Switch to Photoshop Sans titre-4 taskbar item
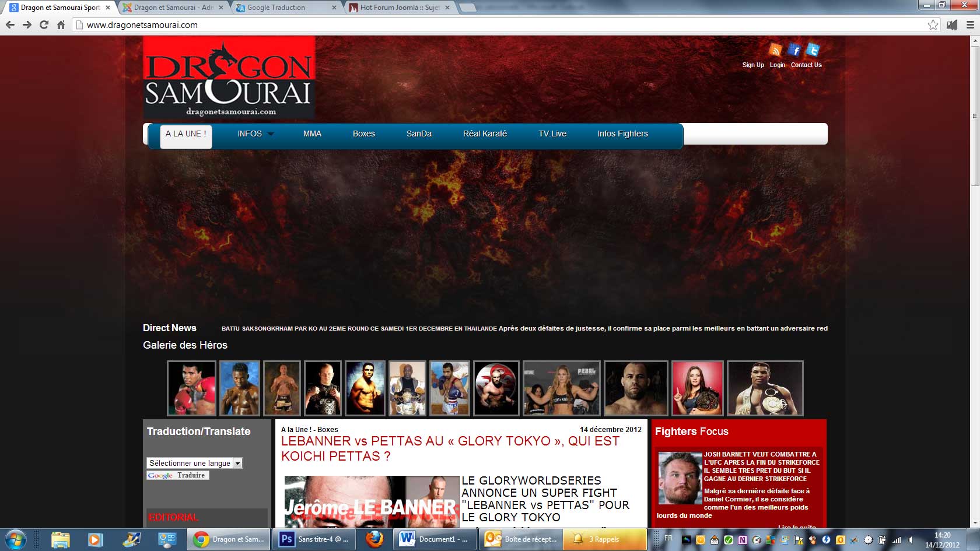 coord(315,539)
